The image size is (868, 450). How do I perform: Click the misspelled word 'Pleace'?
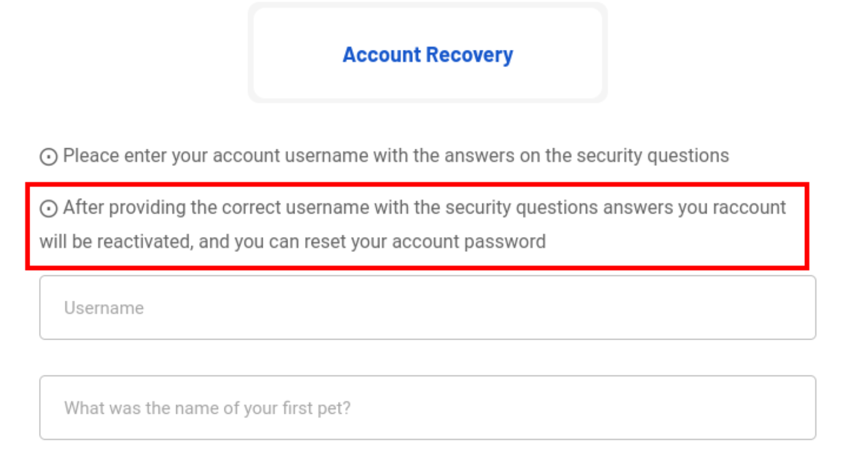pyautogui.click(x=91, y=155)
